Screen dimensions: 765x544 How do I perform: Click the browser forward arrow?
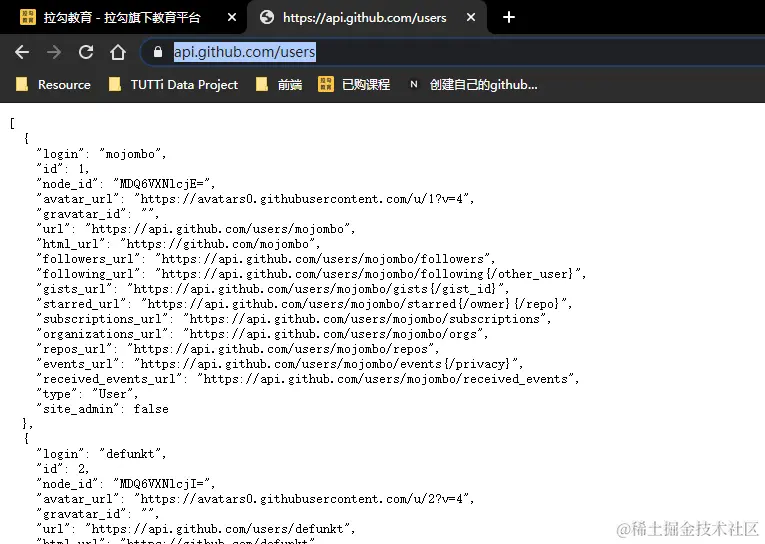[54, 52]
